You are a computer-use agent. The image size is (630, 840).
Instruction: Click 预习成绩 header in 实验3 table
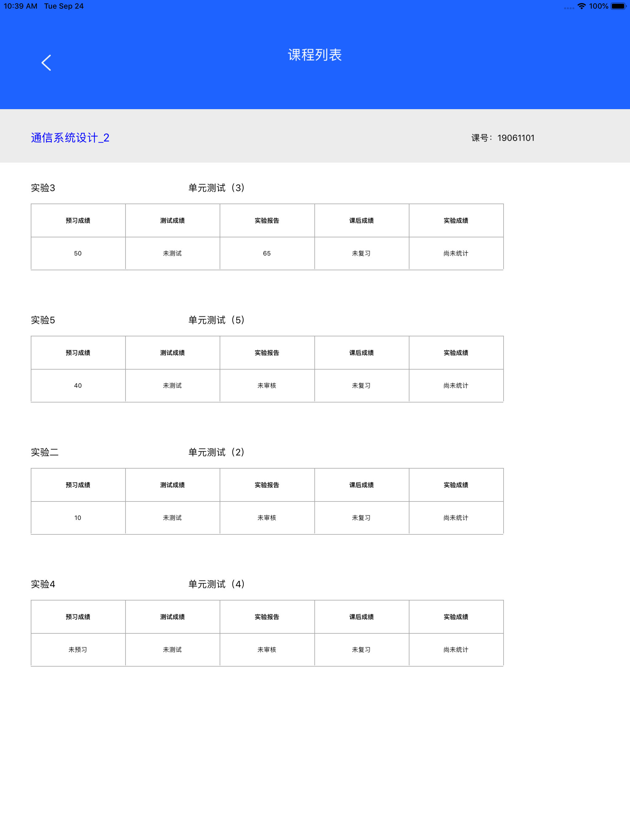click(x=78, y=221)
